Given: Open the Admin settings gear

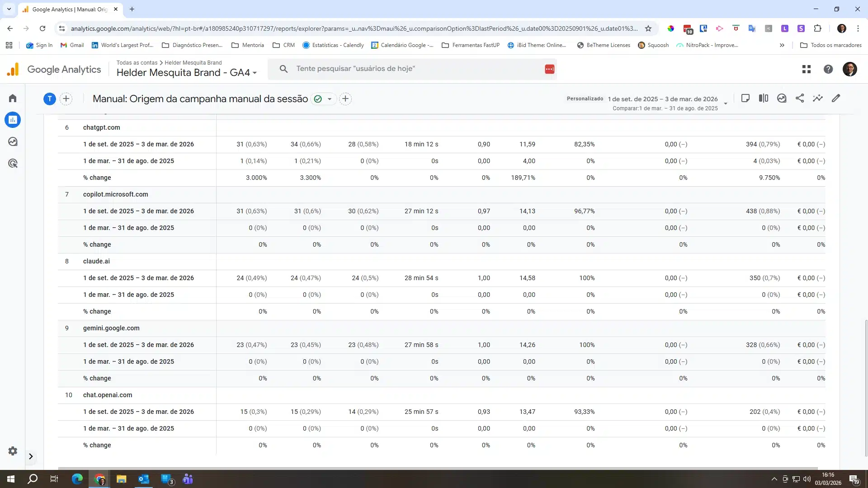Looking at the screenshot, I should 13,451.
